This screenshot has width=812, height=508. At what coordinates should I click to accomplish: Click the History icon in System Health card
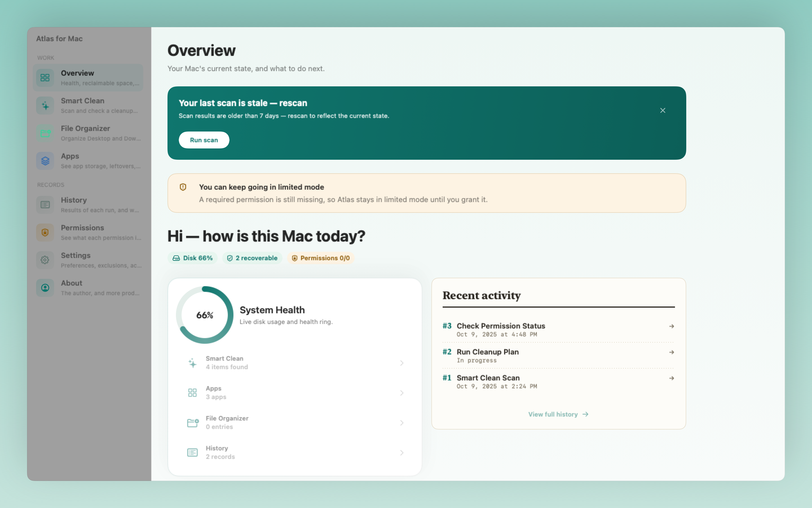(x=192, y=453)
